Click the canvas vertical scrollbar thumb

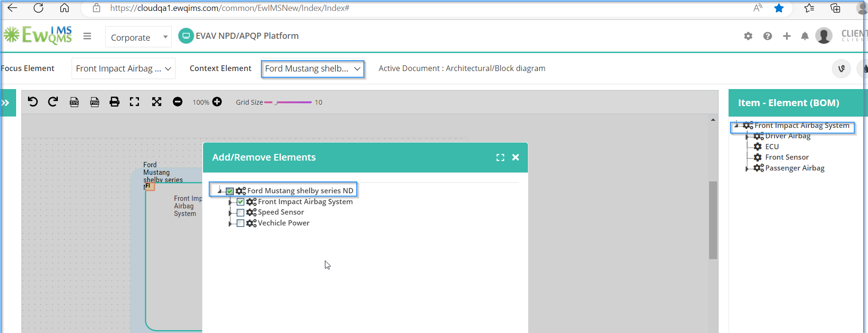click(x=713, y=220)
